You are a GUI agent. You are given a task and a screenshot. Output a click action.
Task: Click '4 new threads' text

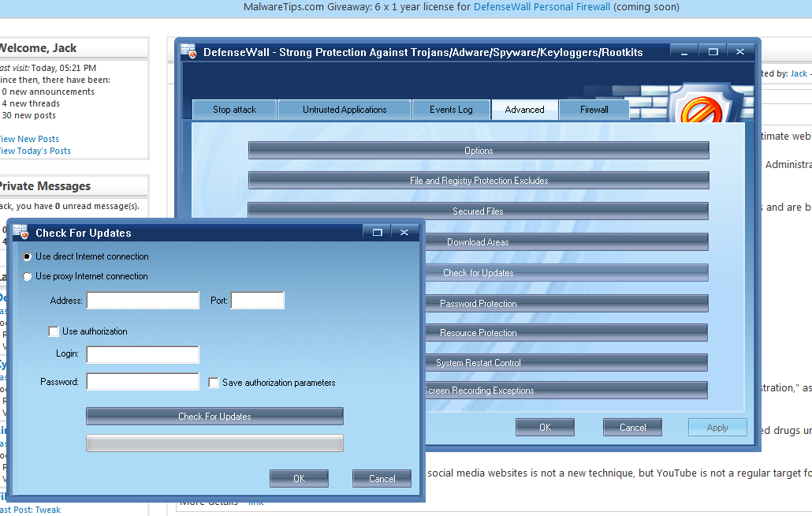tap(31, 103)
